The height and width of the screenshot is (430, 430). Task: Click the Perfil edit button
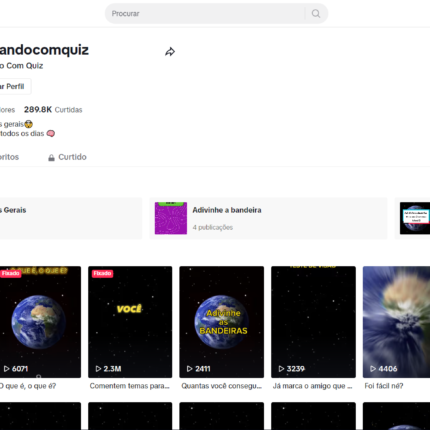15,87
